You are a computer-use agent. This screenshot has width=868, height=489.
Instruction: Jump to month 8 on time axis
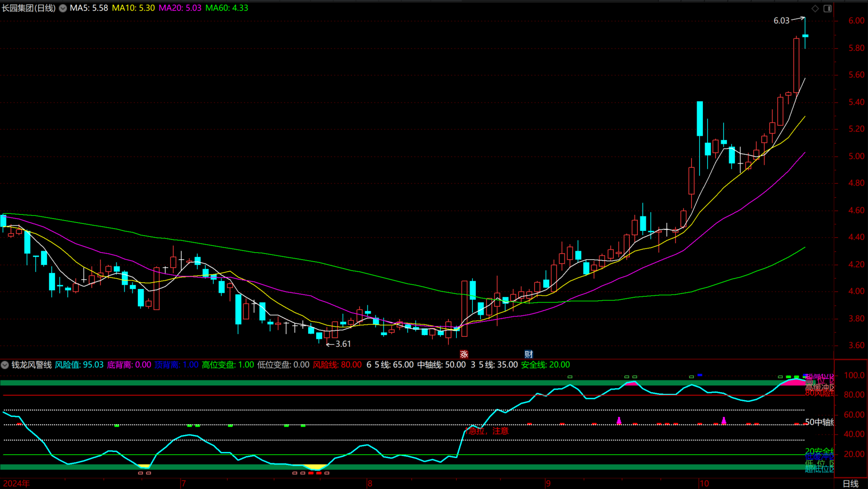(x=369, y=484)
